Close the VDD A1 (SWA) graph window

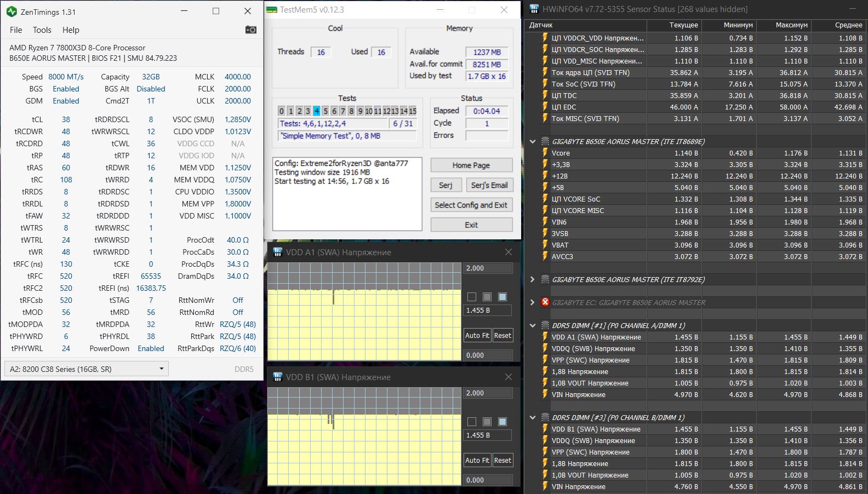pos(508,252)
